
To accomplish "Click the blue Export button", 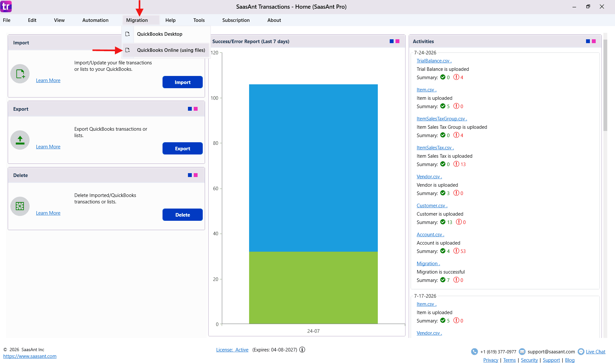I will tap(182, 148).
